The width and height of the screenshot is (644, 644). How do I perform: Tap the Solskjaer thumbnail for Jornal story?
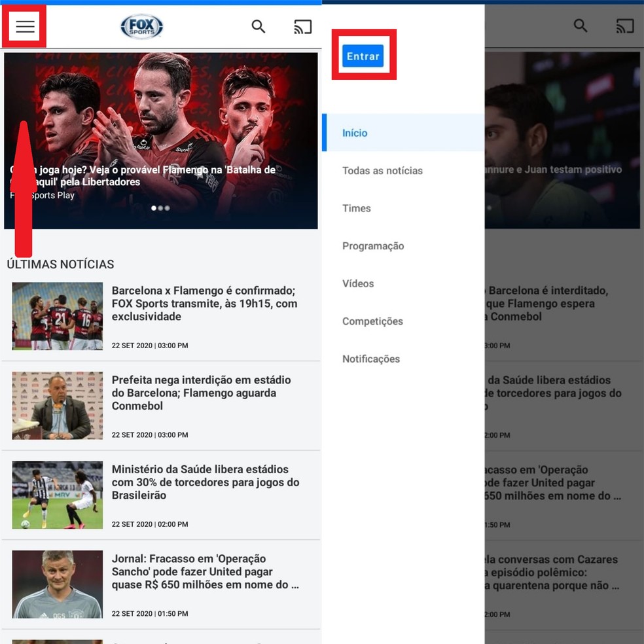58,584
